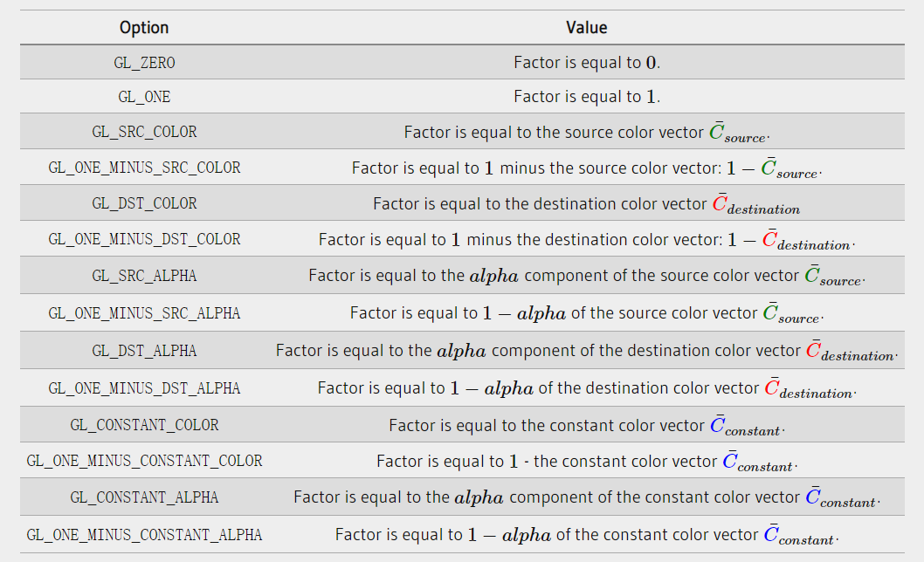The height and width of the screenshot is (562, 924).
Task: Click the GL_DST_COLOR value description
Action: pos(587,204)
